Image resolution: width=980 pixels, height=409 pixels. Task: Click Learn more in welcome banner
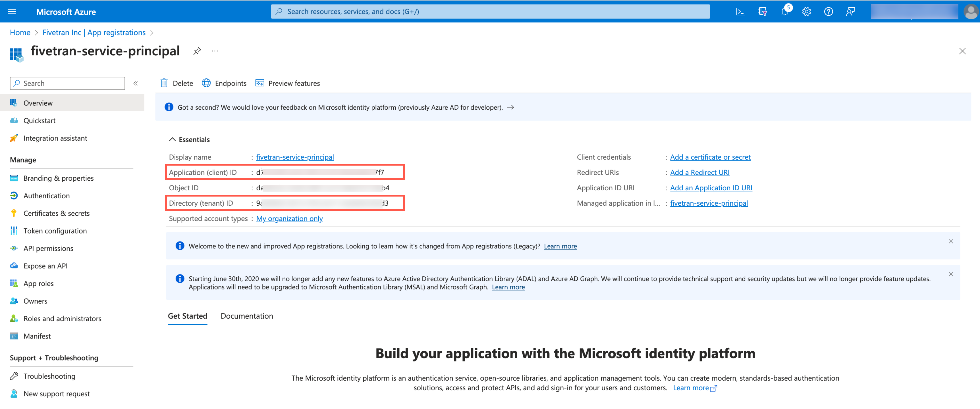coord(560,246)
